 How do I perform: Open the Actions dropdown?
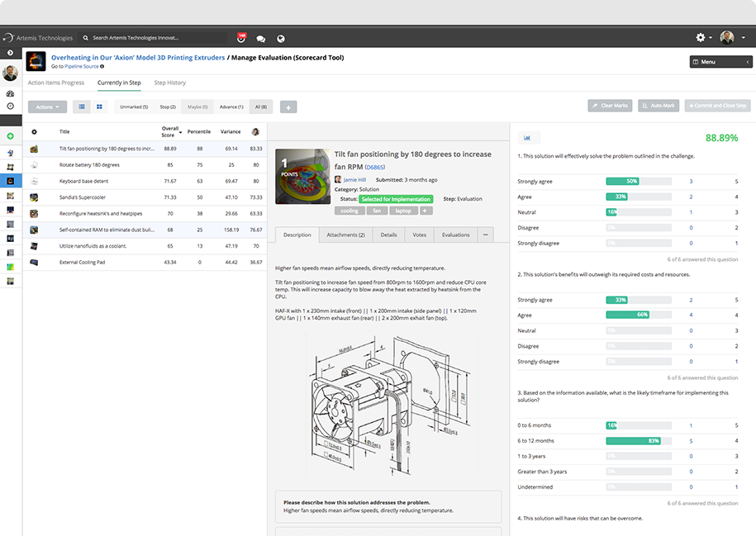pos(47,107)
